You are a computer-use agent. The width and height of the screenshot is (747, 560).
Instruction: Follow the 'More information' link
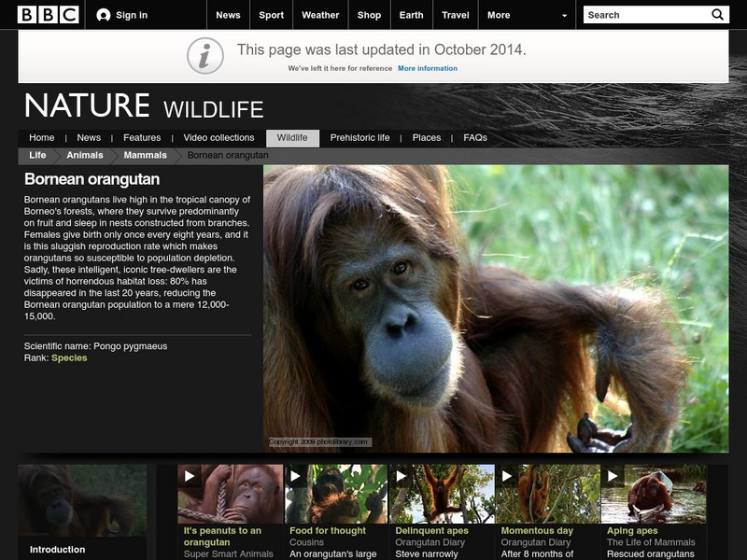[428, 68]
